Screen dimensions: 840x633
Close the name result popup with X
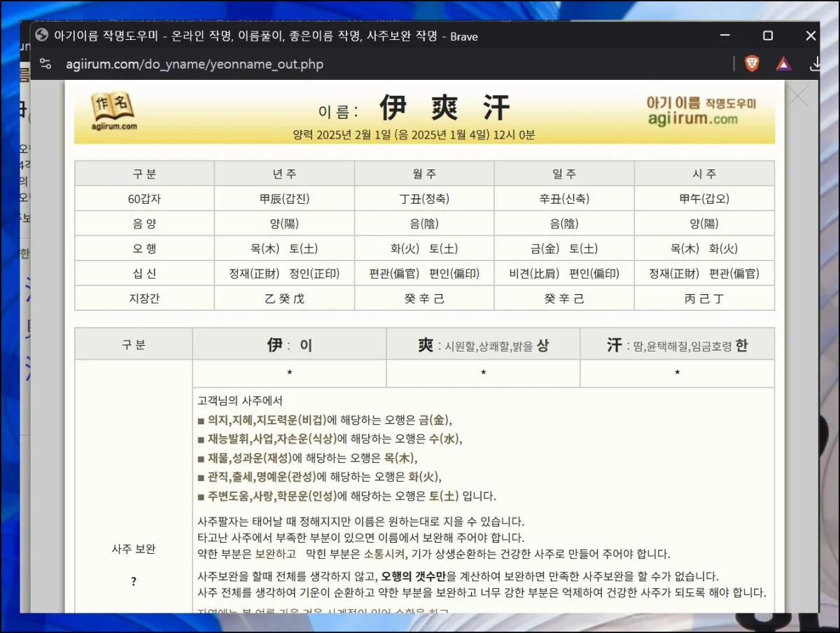(x=798, y=97)
